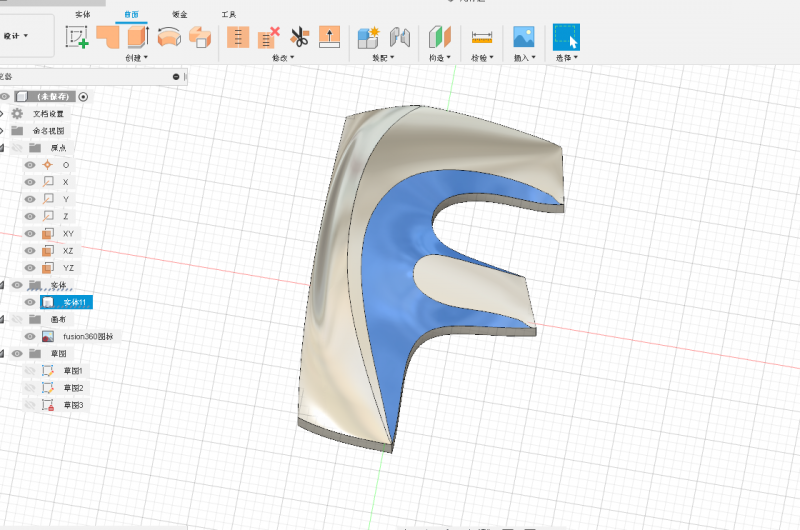The image size is (800, 530).
Task: Hide the origin point O
Action: point(30,165)
